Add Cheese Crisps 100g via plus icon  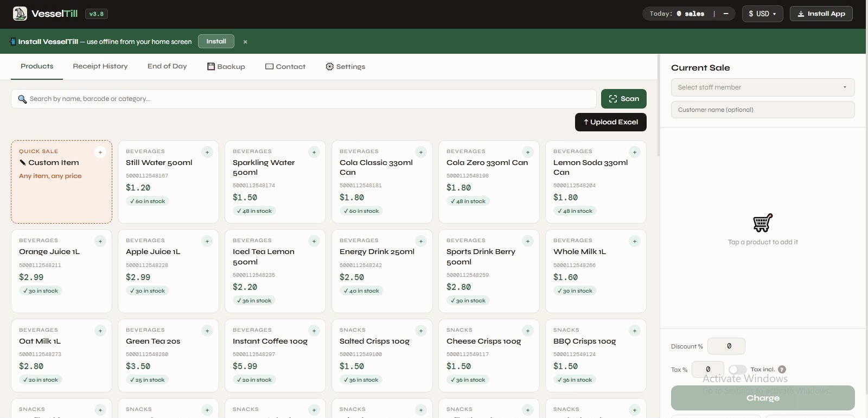point(528,331)
